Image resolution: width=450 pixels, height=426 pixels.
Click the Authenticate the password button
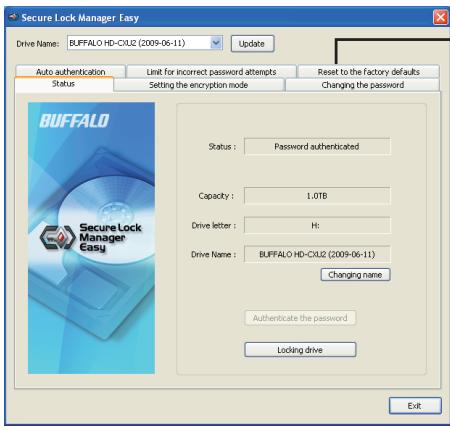[x=300, y=318]
